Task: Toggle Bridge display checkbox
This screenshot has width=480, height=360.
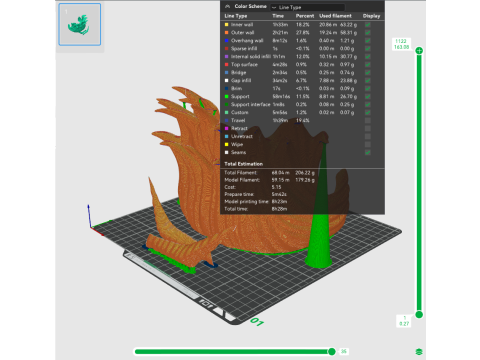Action: (368, 73)
